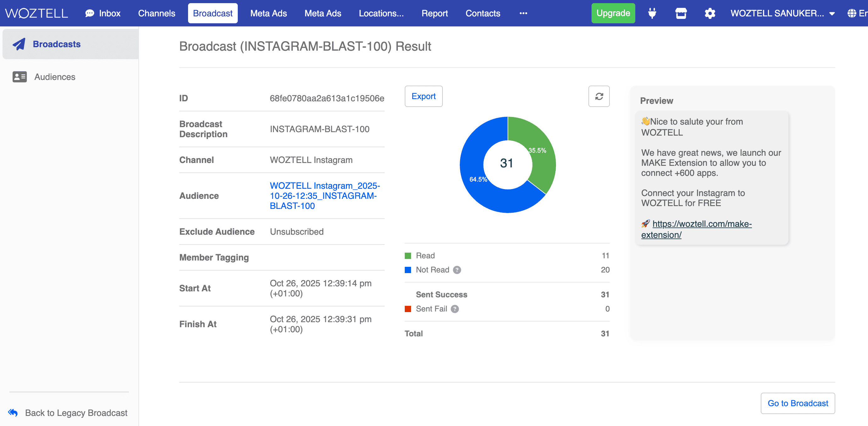
Task: Select Audiences in the sidebar
Action: point(55,77)
